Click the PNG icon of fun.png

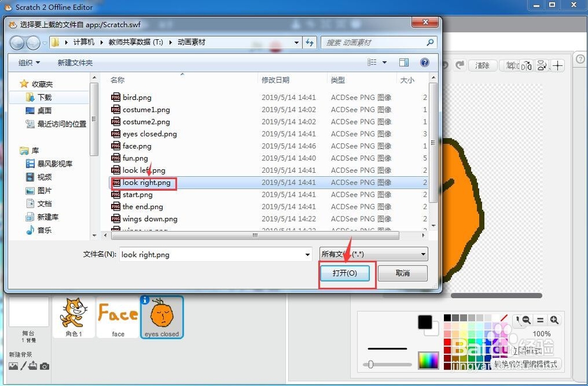click(x=115, y=158)
